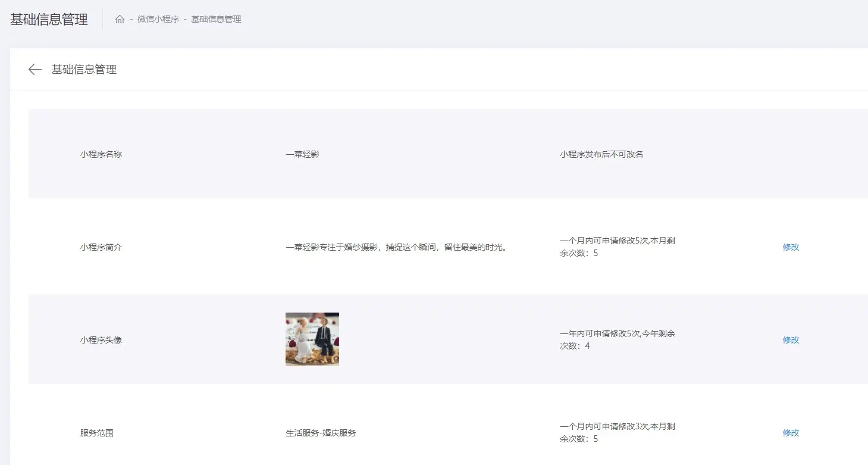Screen dimensions: 868x465
Task: Click the mini program name value text
Action: click(302, 154)
